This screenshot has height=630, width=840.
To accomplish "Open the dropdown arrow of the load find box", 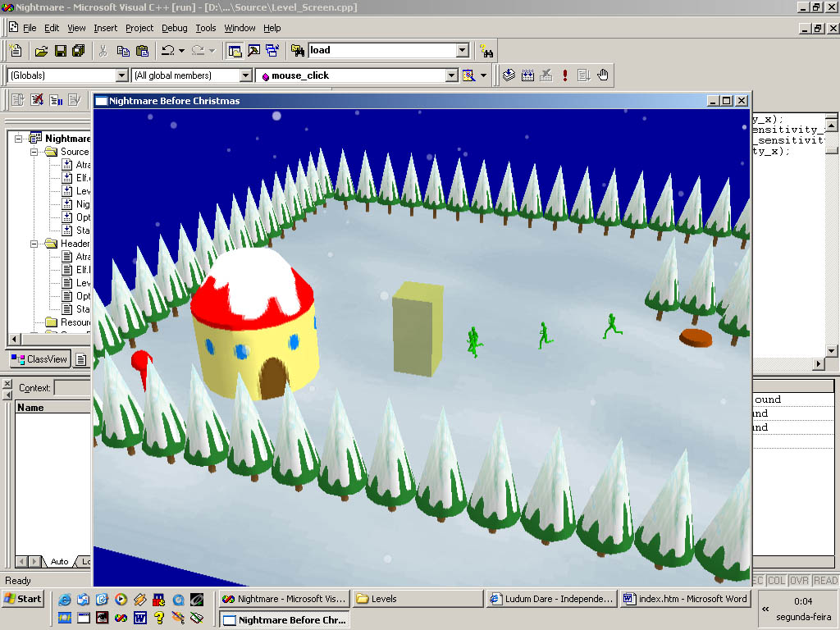I will [x=463, y=50].
